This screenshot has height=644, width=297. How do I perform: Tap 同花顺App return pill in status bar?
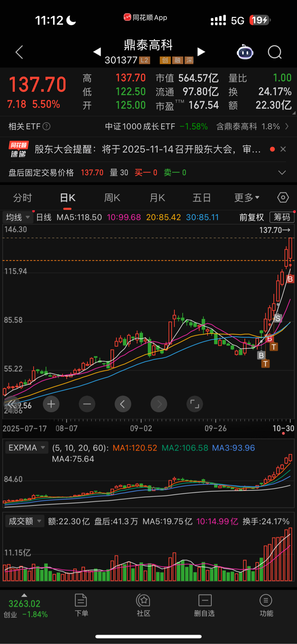pyautogui.click(x=145, y=17)
